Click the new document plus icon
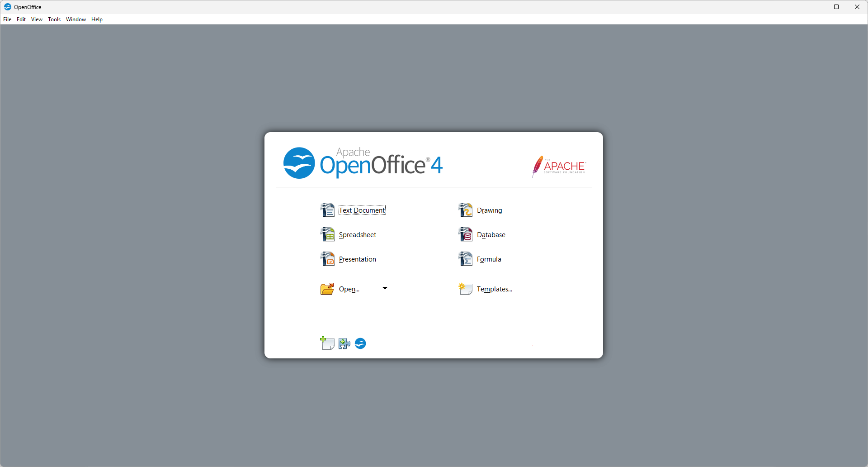The image size is (868, 467). tap(326, 343)
